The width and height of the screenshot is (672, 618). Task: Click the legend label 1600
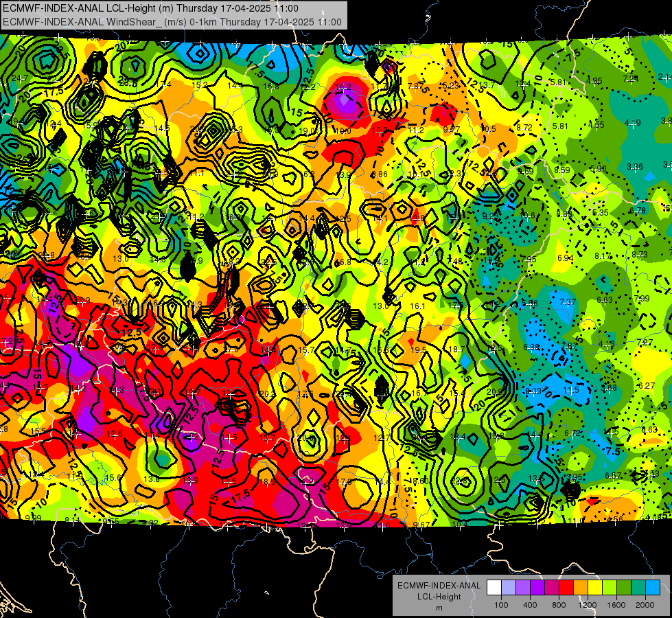pyautogui.click(x=616, y=605)
